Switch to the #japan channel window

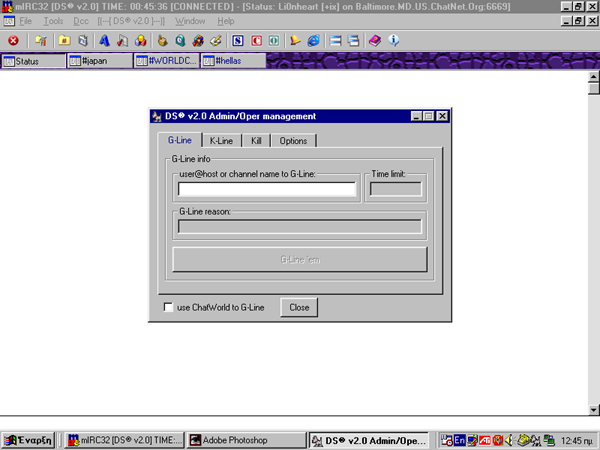100,61
